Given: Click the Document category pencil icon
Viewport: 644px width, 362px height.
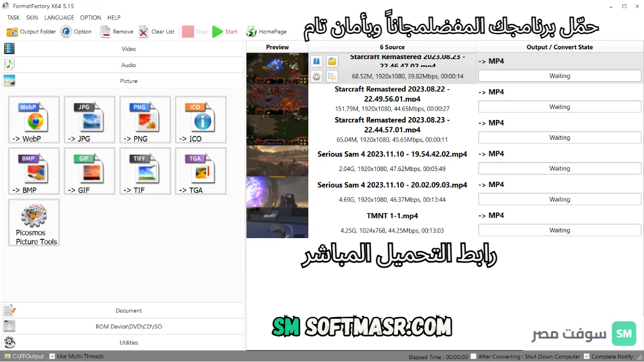Looking at the screenshot, I should 10,310.
